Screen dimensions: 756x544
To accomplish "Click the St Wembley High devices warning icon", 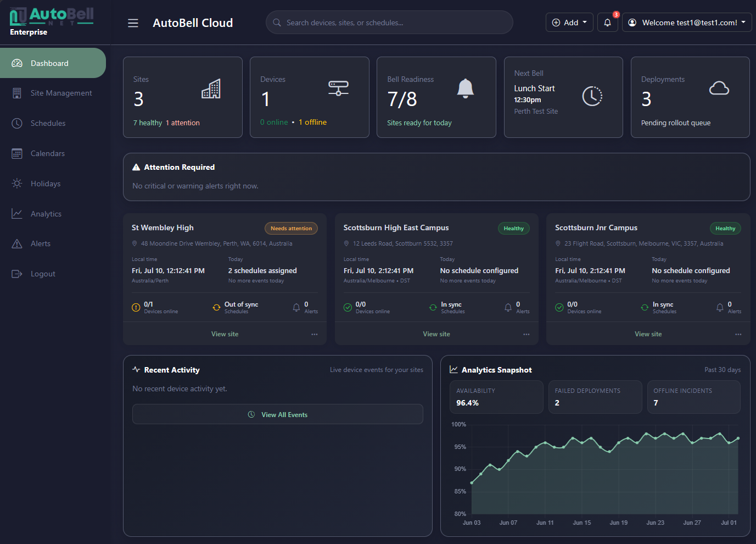I will click(136, 308).
